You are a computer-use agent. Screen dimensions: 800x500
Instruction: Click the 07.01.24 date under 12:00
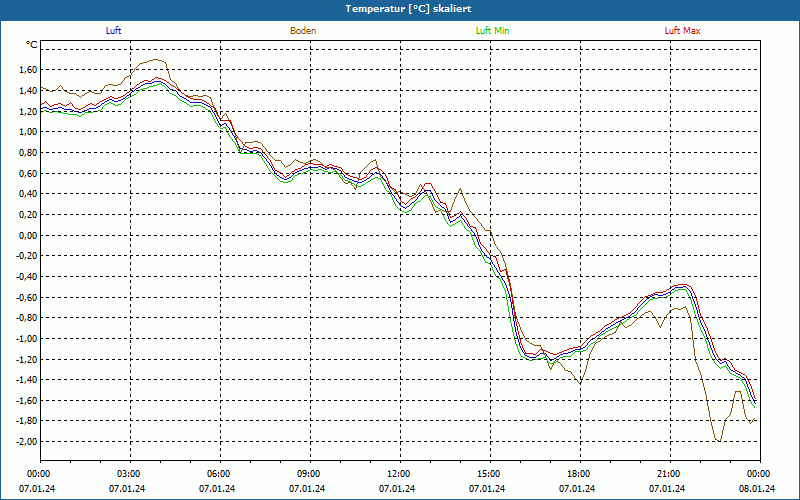[397, 489]
